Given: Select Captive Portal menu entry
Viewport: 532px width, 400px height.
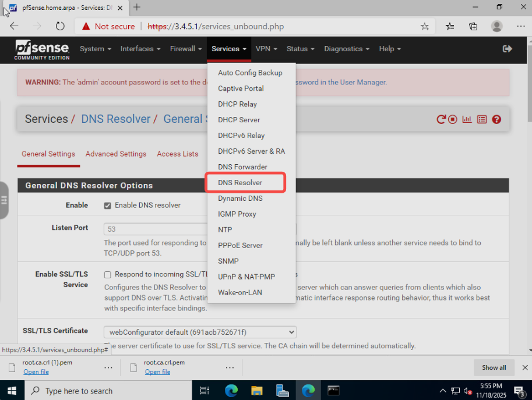Looking at the screenshot, I should click(251, 89).
